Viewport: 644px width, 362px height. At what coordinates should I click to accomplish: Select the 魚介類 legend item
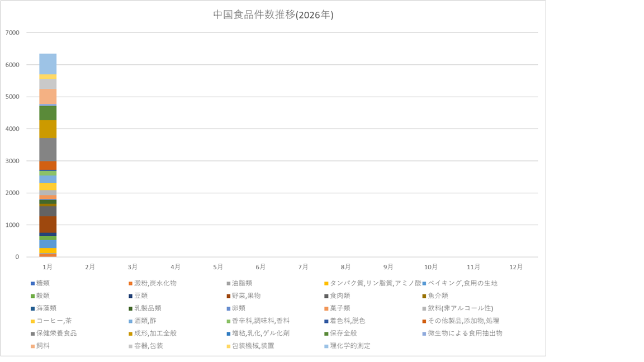coord(437,296)
